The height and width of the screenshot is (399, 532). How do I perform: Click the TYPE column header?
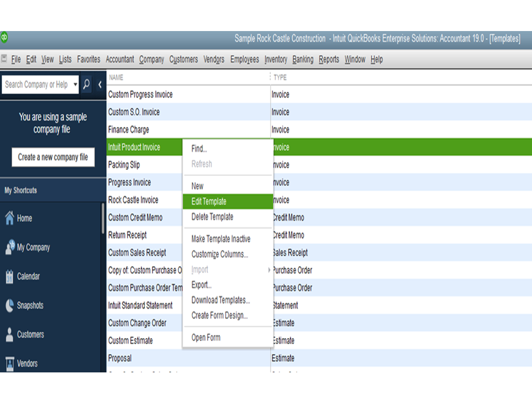click(401, 78)
